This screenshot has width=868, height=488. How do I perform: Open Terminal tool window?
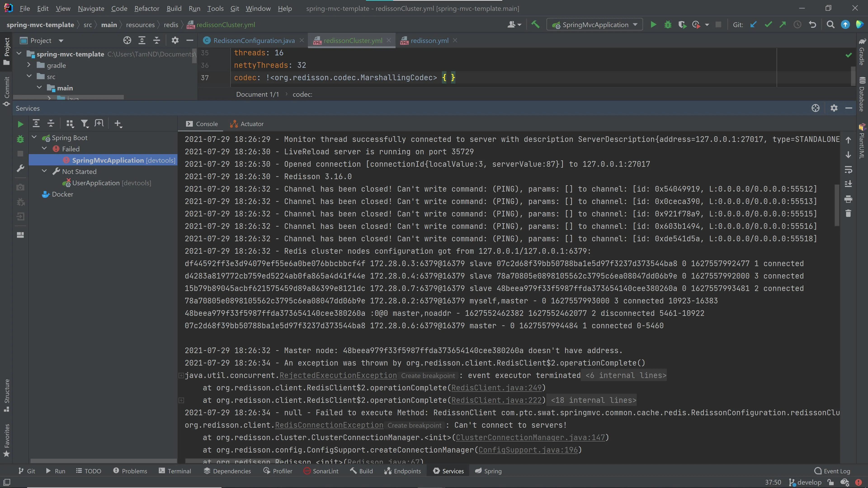175,471
